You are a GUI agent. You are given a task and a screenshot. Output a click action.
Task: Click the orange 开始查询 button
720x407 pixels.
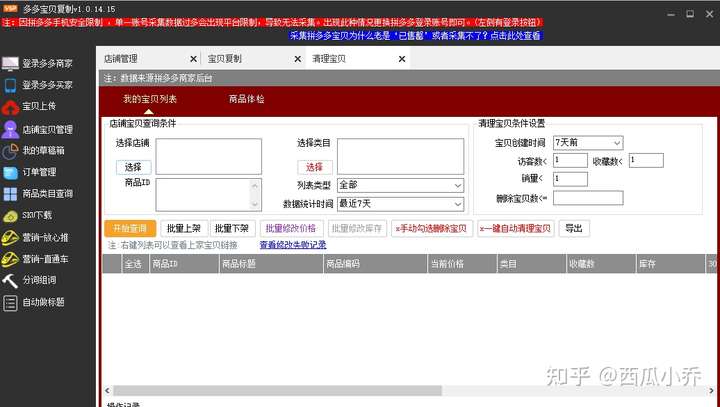[x=130, y=228]
